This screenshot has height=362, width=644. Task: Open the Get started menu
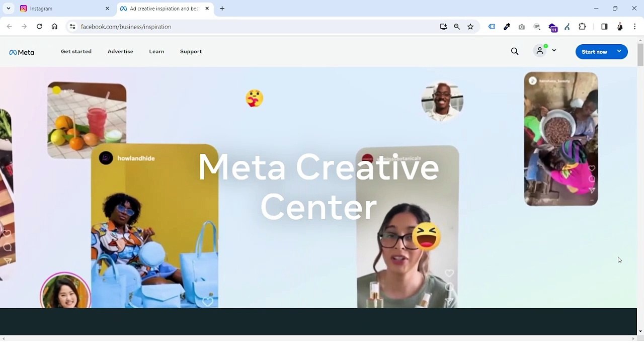click(x=76, y=51)
